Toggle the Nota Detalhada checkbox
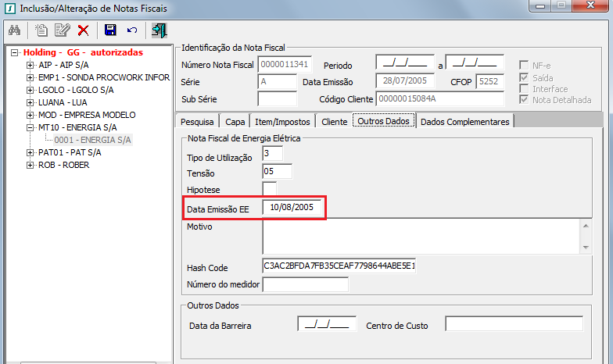 (525, 100)
